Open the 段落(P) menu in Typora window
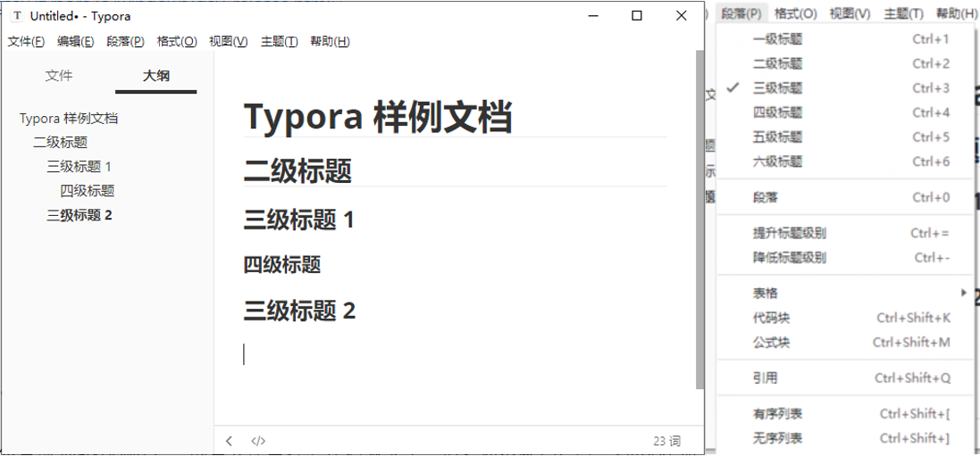The width and height of the screenshot is (980, 456). [x=126, y=42]
